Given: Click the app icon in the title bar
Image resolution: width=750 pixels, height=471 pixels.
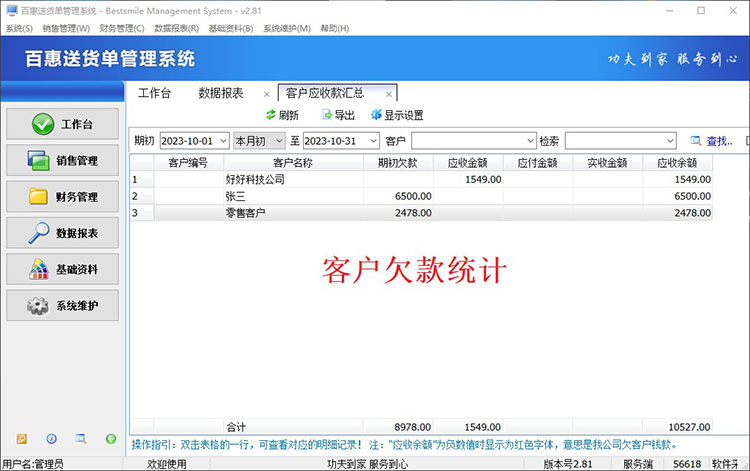Looking at the screenshot, I should (x=11, y=10).
